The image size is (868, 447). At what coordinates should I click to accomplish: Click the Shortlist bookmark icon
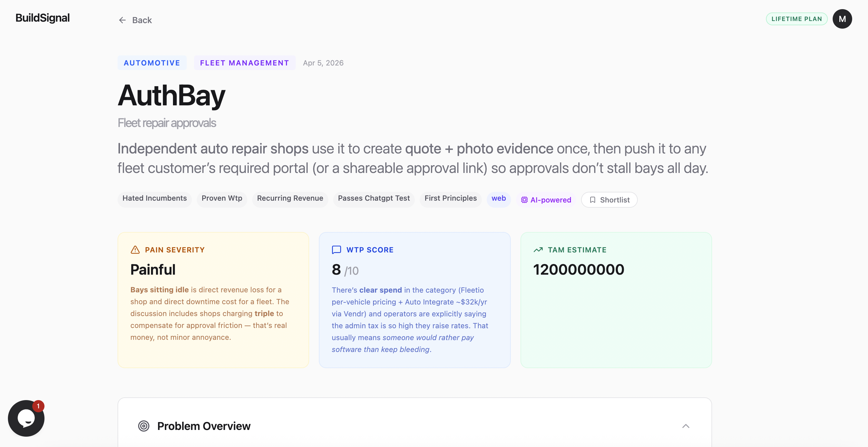pos(593,200)
